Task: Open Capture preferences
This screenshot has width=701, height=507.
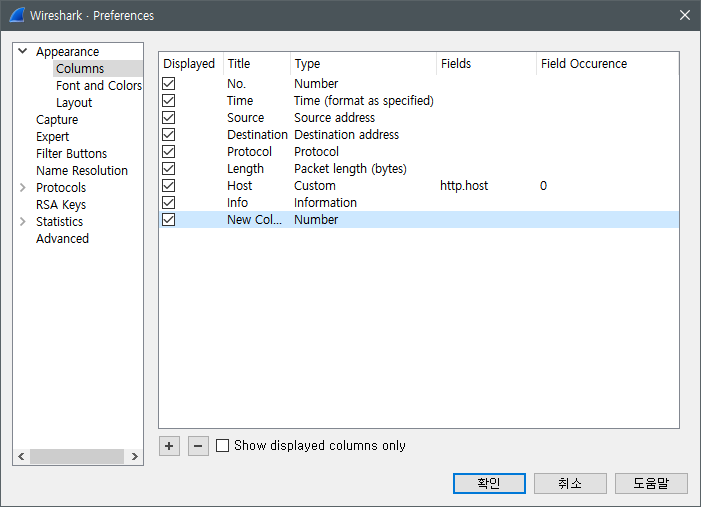Action: [57, 120]
